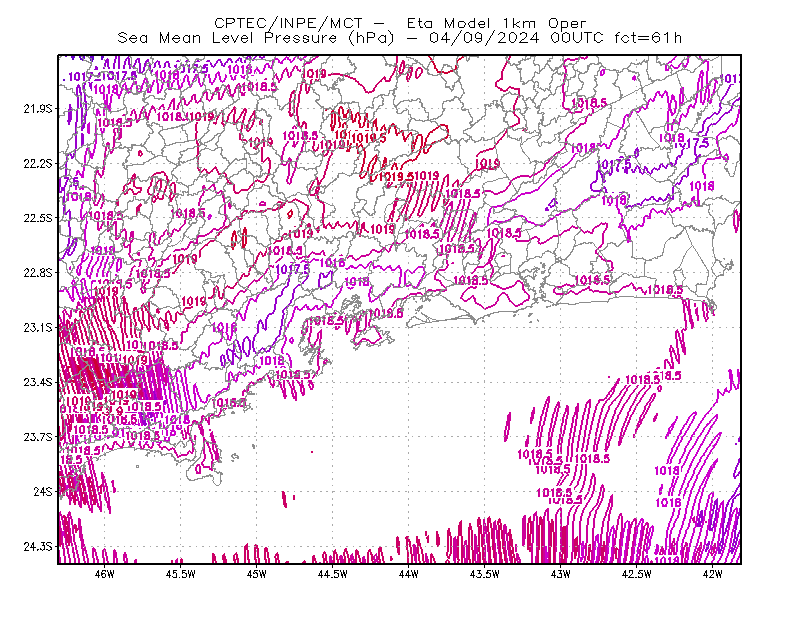Screen dimensions: 800x618
Task: Click the 42.5W longitude axis label
Action: [x=637, y=574]
